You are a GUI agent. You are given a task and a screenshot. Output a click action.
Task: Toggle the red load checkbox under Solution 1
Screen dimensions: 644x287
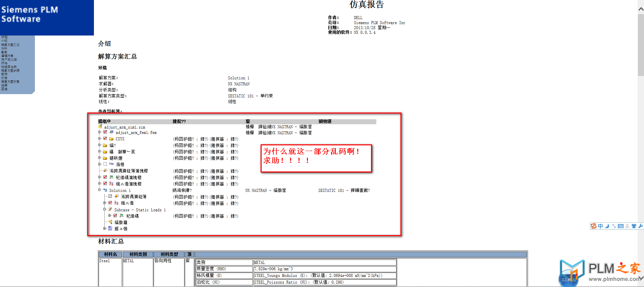pos(110,203)
